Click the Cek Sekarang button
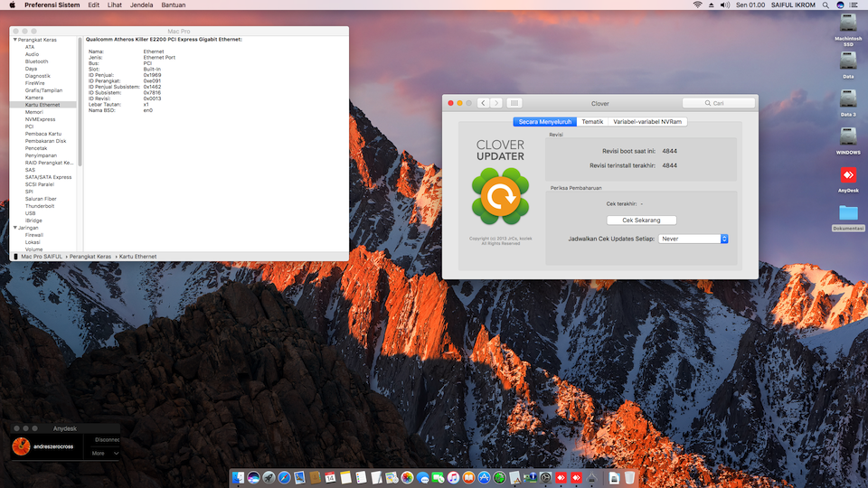 point(641,221)
